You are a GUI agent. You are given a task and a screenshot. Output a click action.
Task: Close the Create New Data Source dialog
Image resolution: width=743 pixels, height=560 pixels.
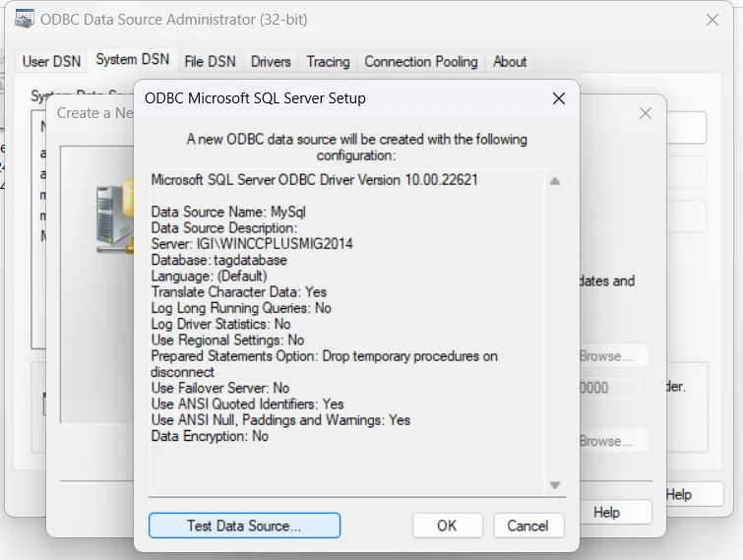(x=646, y=114)
